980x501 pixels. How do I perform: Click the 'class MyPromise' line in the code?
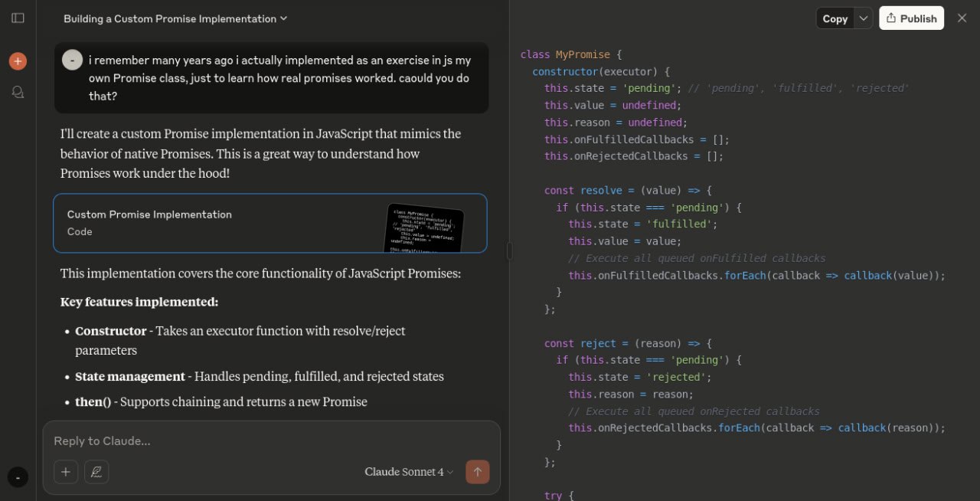pos(565,54)
